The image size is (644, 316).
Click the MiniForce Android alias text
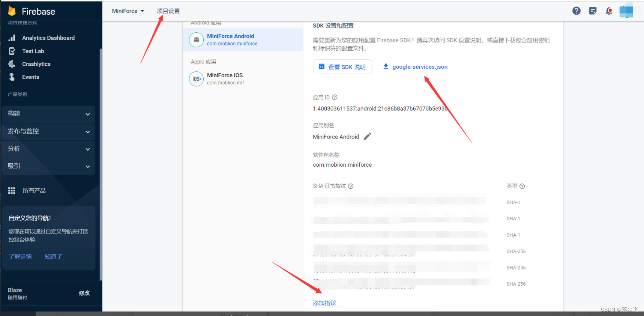tap(336, 137)
